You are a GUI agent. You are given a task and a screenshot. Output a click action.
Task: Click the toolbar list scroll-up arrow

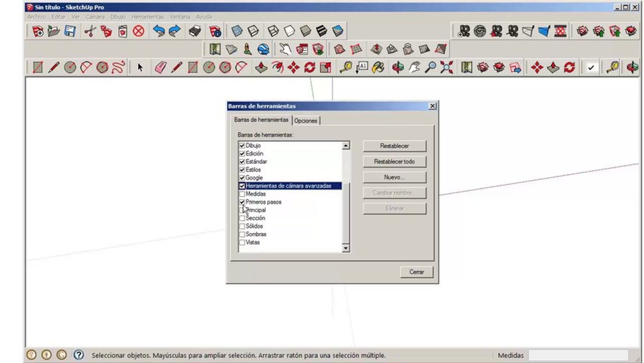point(345,146)
